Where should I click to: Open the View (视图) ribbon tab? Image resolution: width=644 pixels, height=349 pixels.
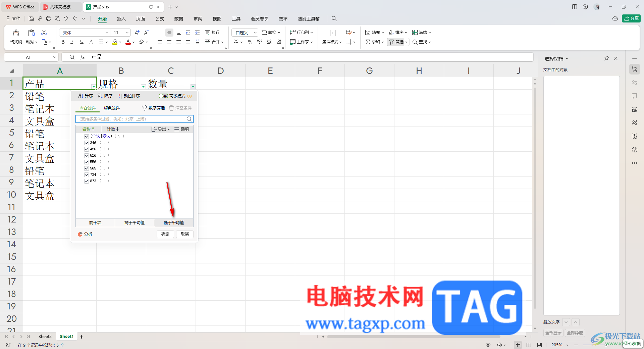click(217, 19)
